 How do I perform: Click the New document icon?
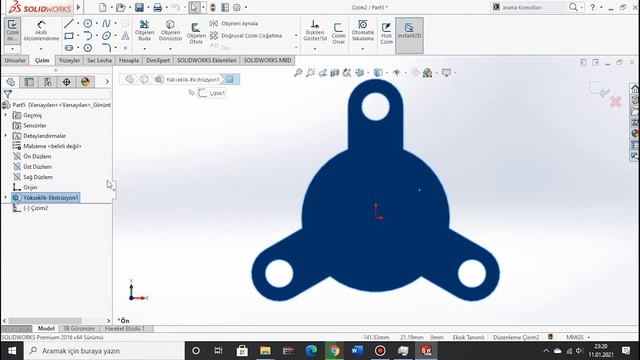coord(102,7)
